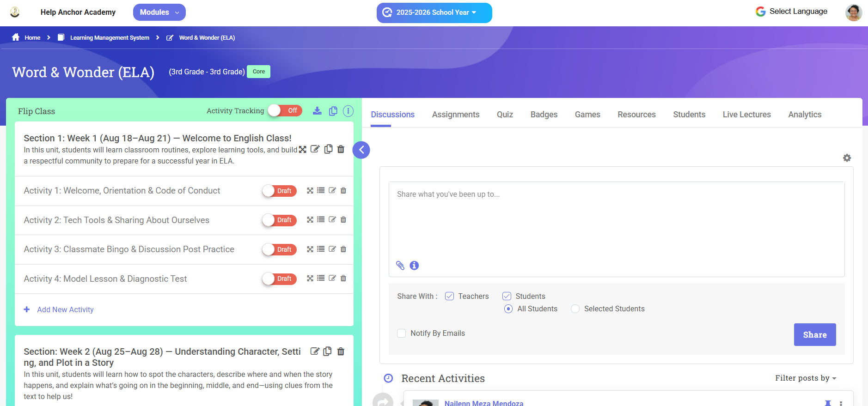Open the Live Lectures tab
This screenshot has width=868, height=406.
(x=747, y=115)
